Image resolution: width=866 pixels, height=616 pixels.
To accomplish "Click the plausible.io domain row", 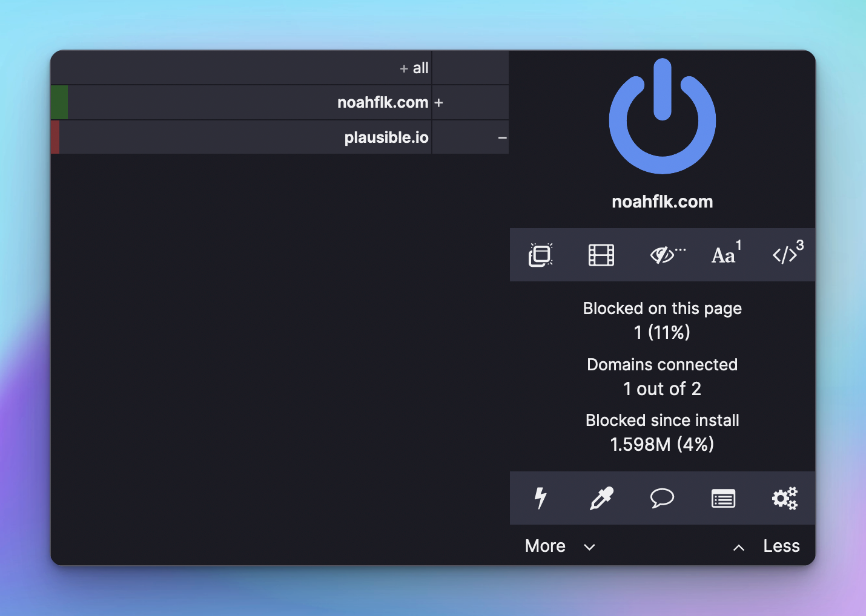I will tap(386, 137).
